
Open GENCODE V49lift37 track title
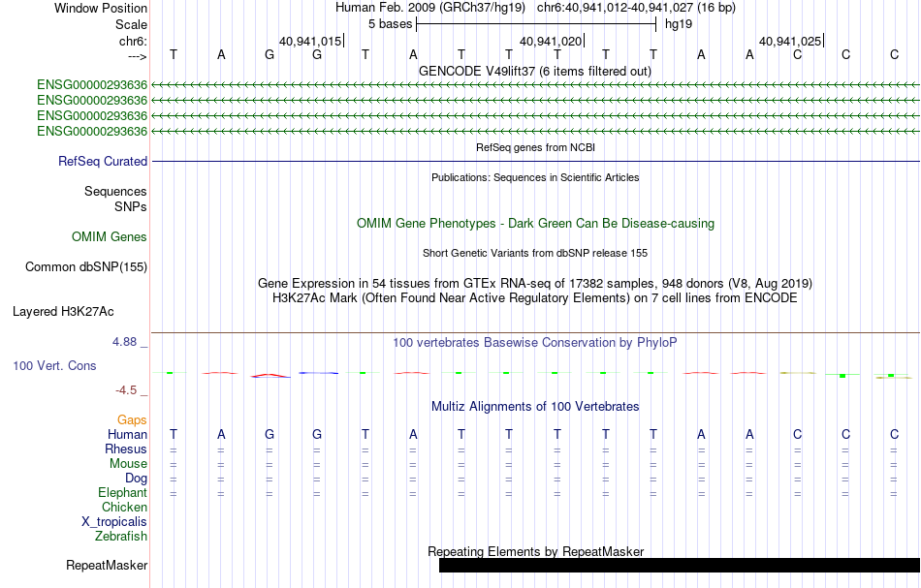click(x=535, y=71)
